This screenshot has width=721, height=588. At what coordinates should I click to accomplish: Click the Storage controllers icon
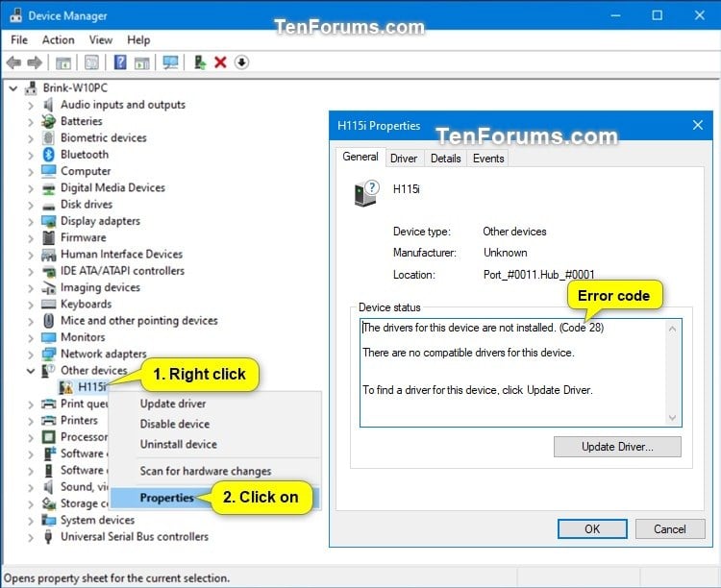(48, 503)
